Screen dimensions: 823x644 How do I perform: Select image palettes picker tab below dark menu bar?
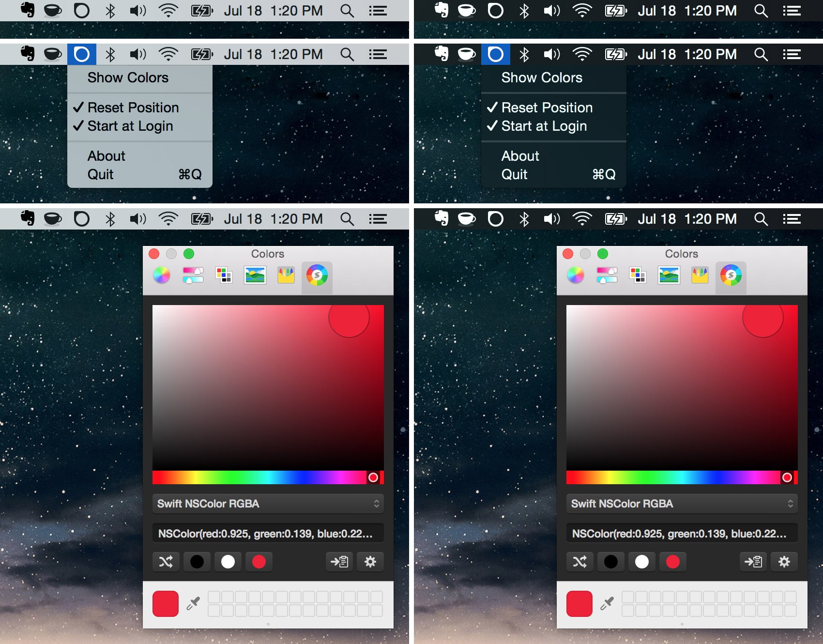(x=669, y=275)
